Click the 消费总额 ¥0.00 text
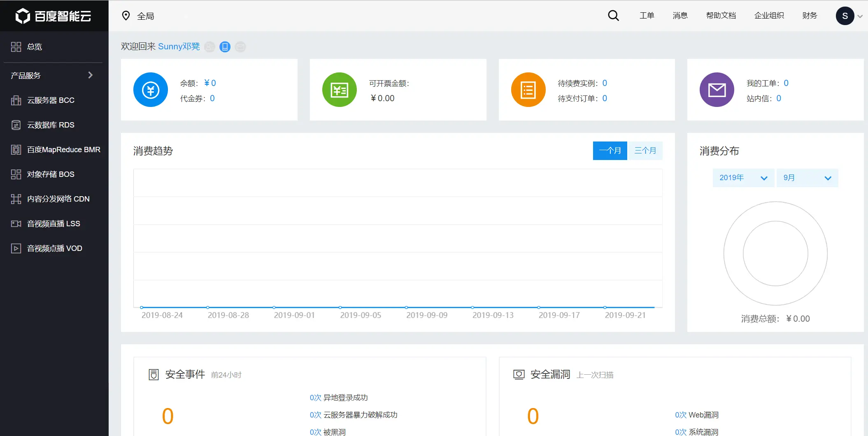This screenshot has width=868, height=436. [775, 319]
